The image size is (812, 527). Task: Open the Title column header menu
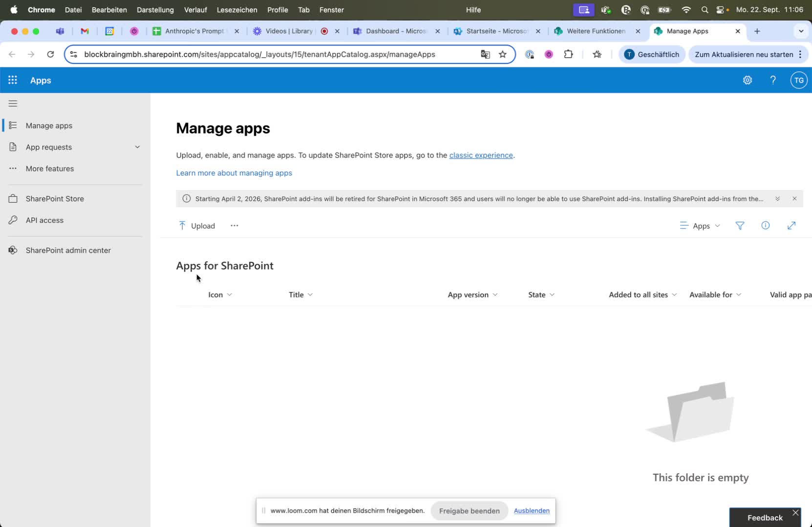(300, 295)
